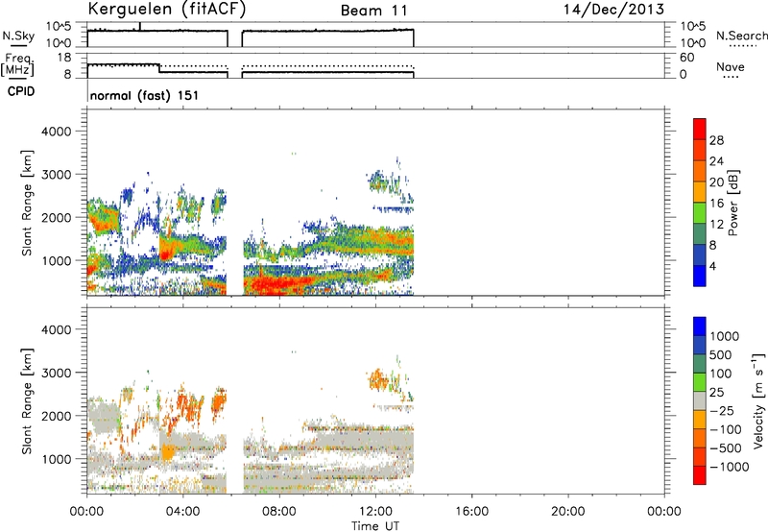Click the '08:00' time axis tick label
This screenshot has width=768, height=532.
pyautogui.click(x=279, y=512)
